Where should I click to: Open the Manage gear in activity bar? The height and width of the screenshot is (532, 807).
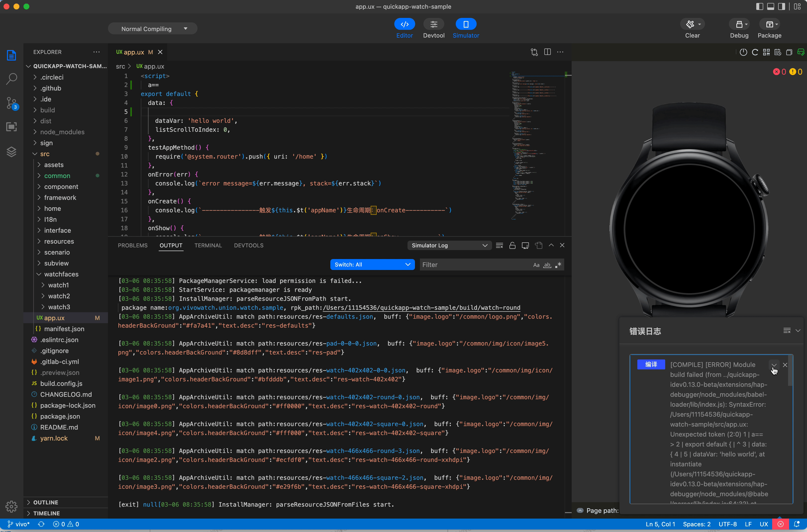(11, 507)
